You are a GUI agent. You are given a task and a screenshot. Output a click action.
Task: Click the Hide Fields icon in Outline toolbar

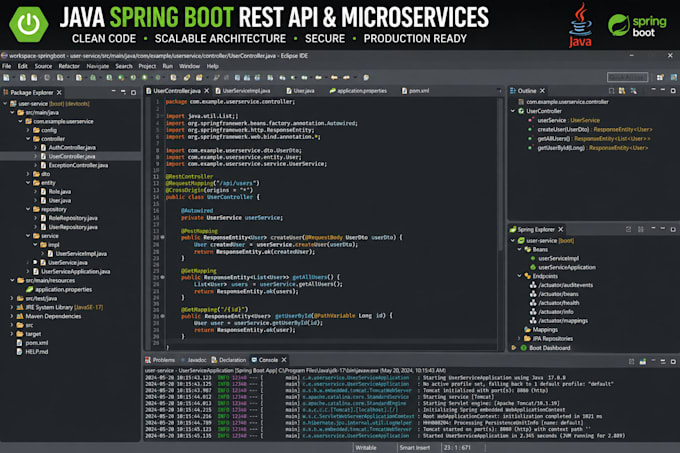622,91
